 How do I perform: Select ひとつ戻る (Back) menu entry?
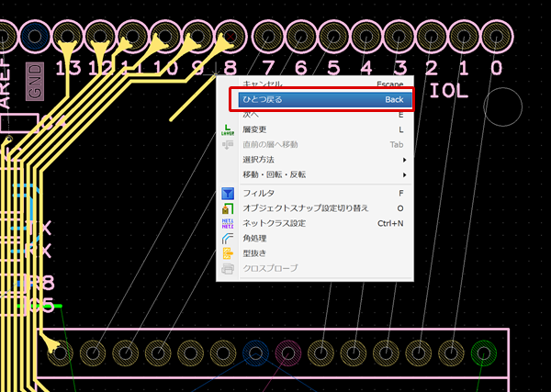tap(325, 99)
